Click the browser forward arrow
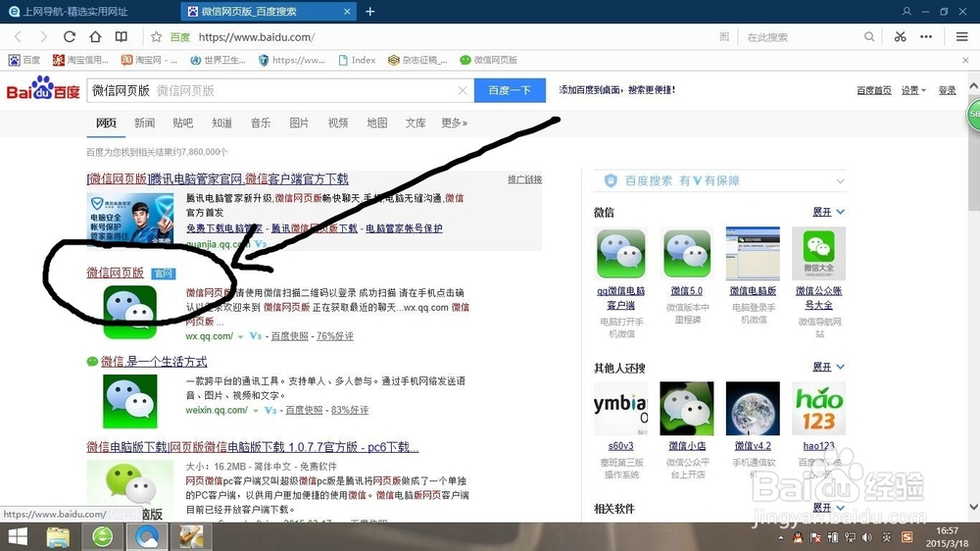 (43, 37)
